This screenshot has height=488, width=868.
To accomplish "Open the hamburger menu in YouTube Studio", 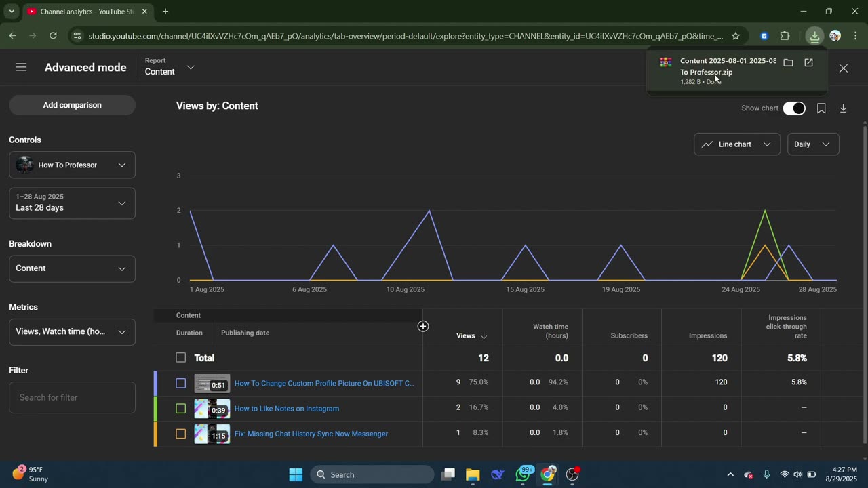I will coord(21,67).
